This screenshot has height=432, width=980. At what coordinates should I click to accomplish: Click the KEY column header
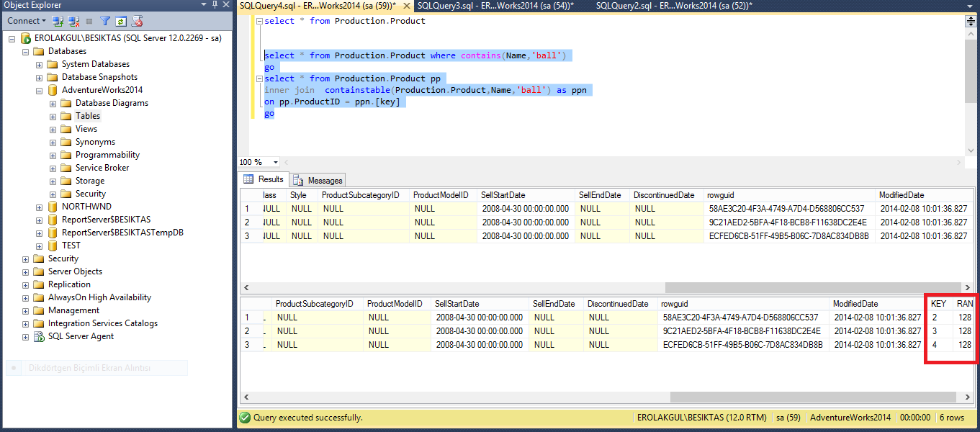click(938, 304)
